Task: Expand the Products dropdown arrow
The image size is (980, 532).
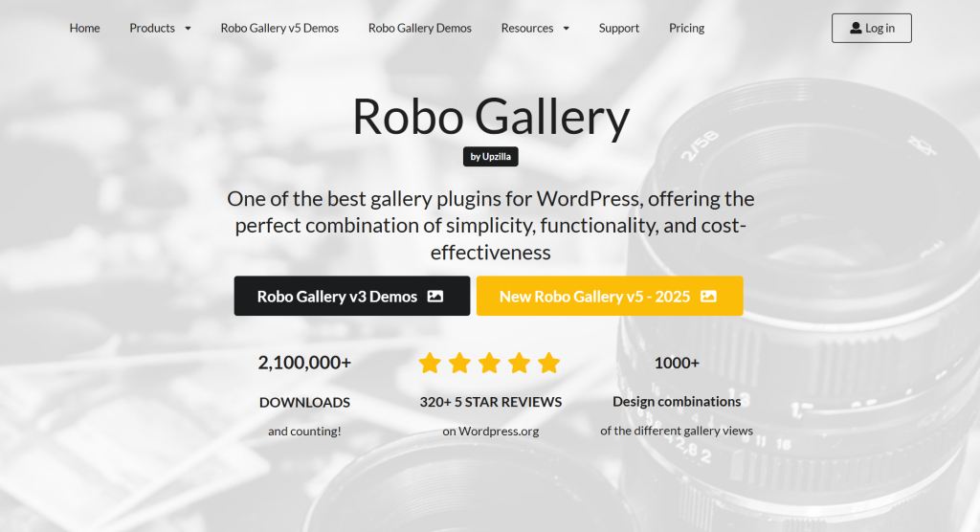Action: coord(188,28)
